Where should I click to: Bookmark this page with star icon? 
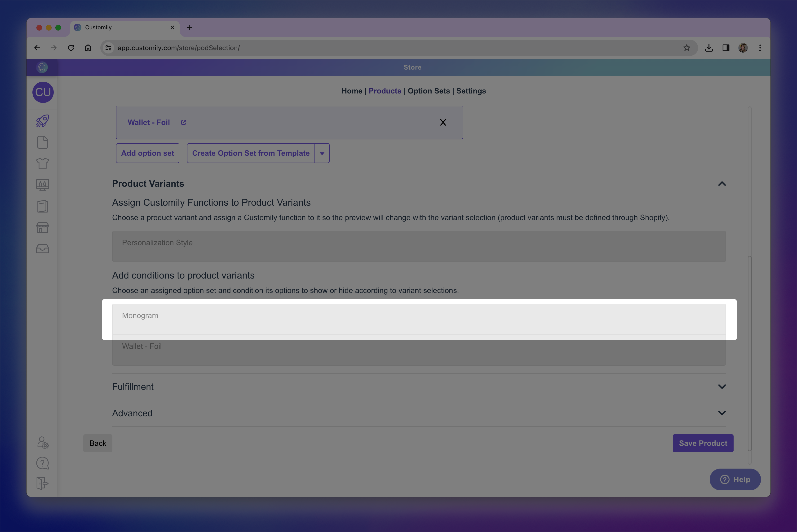[686, 48]
